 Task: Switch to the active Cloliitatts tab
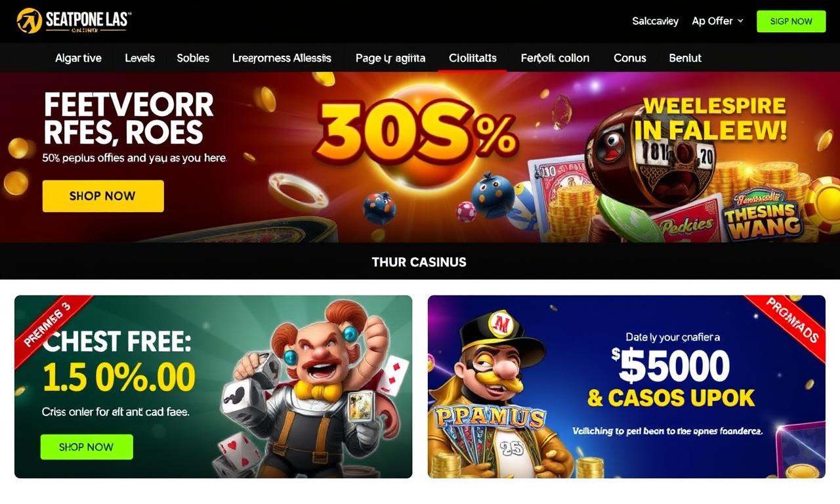click(472, 58)
